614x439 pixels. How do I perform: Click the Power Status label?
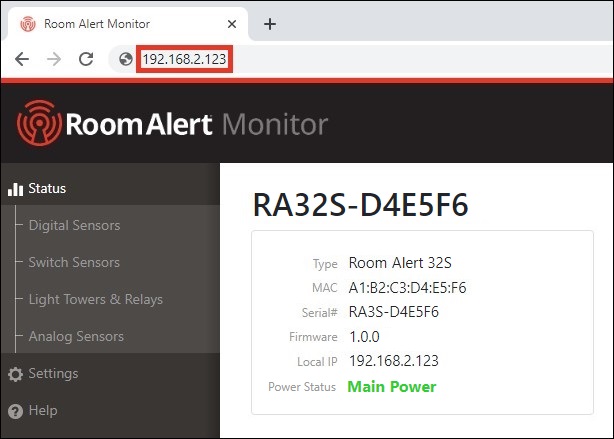click(302, 387)
